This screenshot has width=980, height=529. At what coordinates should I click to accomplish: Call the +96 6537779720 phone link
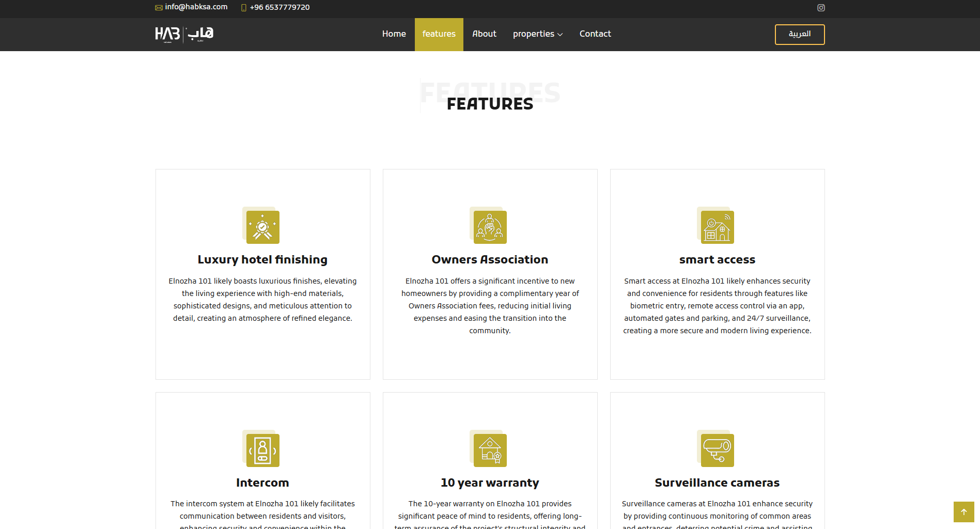pos(279,7)
